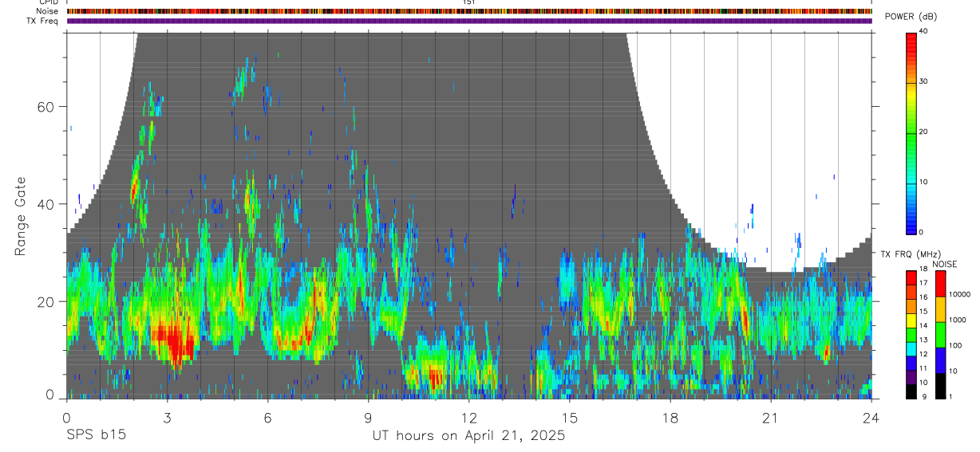
Task: Click the red segment of the NOISE color bar
Action: pyautogui.click(x=939, y=284)
